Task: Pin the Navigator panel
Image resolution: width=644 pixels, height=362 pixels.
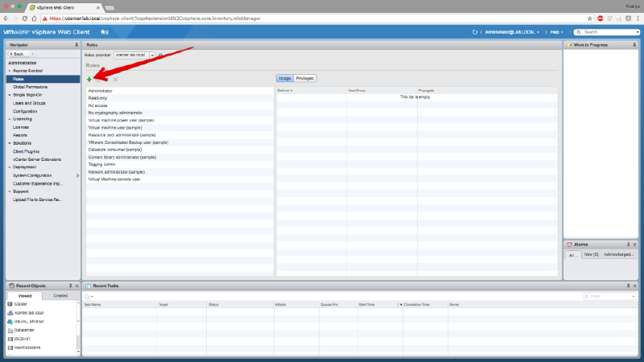Action: pyautogui.click(x=76, y=45)
